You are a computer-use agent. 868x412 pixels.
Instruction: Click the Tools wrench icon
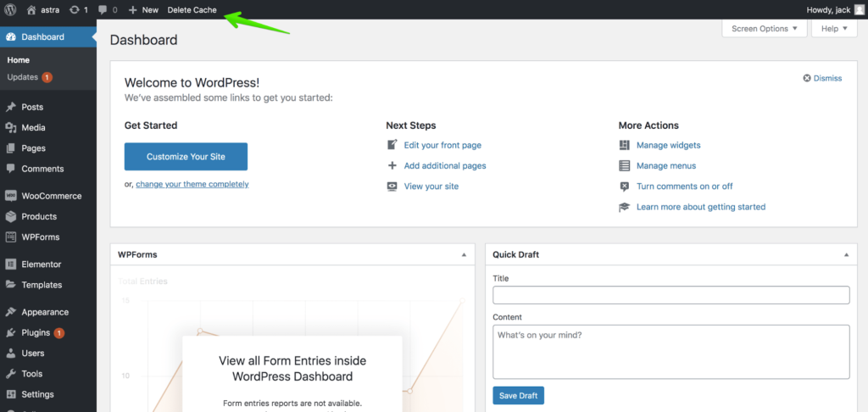(10, 374)
